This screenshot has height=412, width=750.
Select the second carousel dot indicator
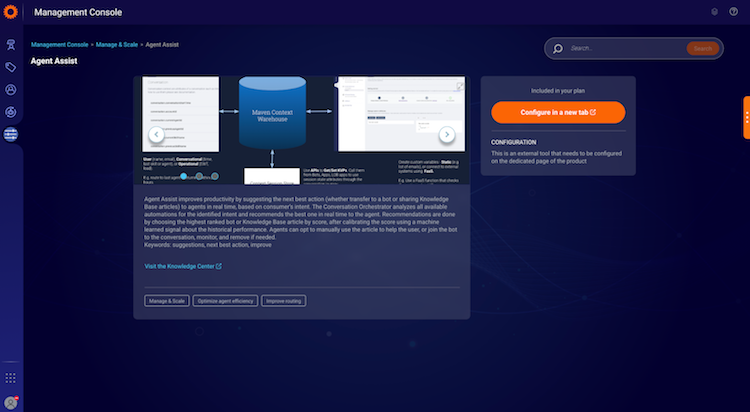199,176
